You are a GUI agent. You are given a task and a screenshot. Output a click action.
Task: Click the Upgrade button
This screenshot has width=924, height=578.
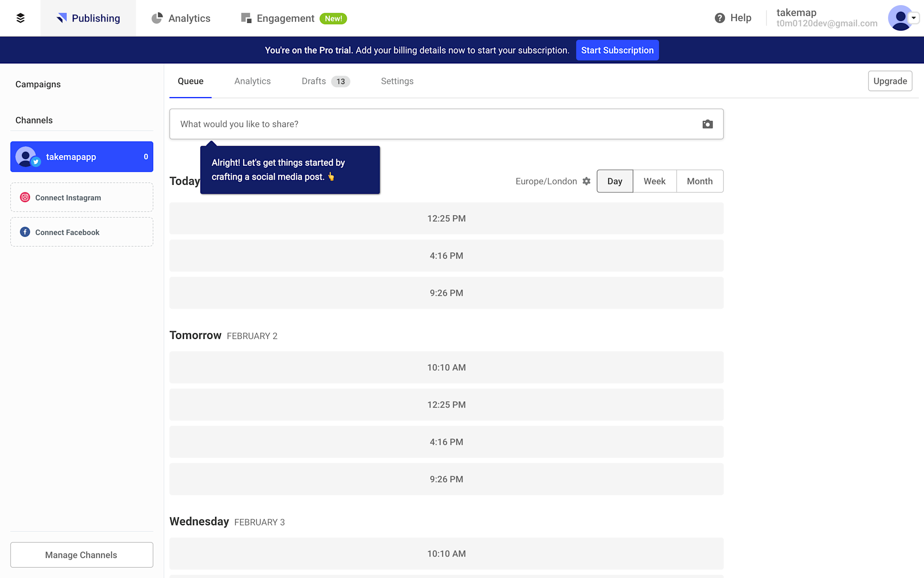pos(890,81)
